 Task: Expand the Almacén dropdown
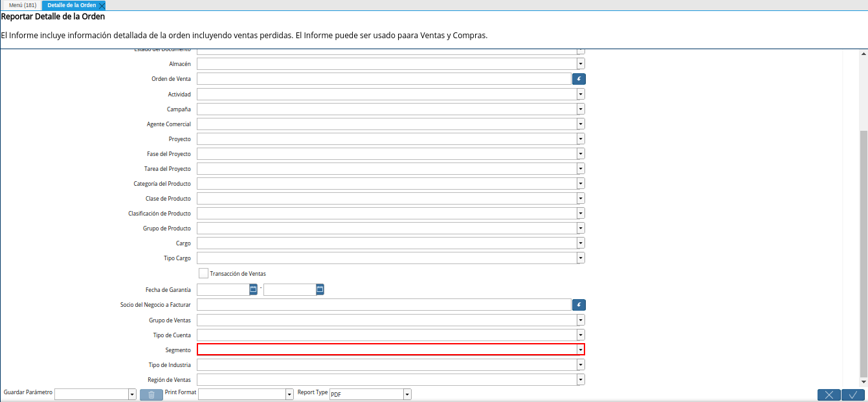(x=581, y=64)
